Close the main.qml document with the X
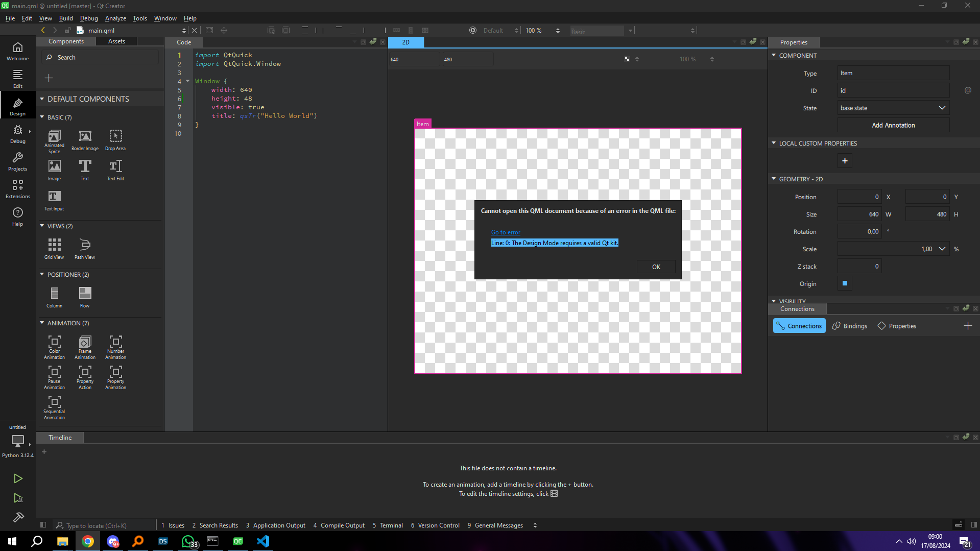This screenshot has height=551, width=980. 194,31
